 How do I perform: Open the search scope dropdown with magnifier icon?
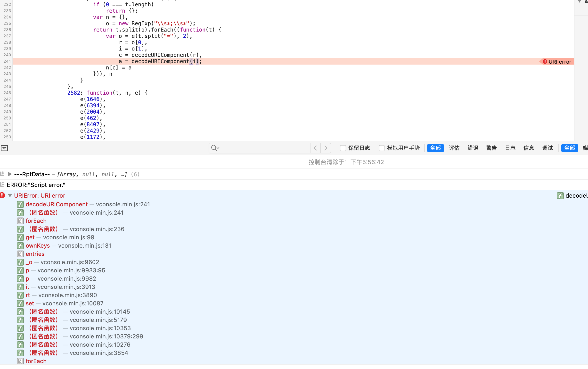tap(215, 148)
